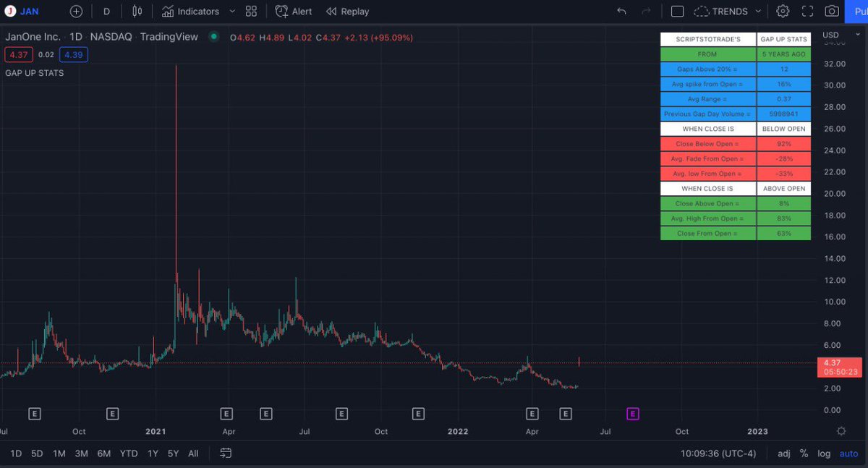
Task: Open the layout setup square icon
Action: [x=677, y=12]
